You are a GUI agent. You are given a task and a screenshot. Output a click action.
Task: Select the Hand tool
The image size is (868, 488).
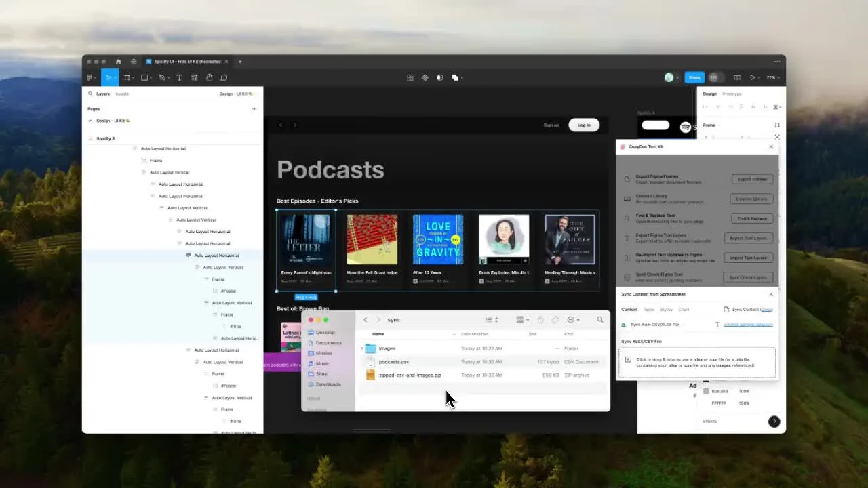click(210, 78)
